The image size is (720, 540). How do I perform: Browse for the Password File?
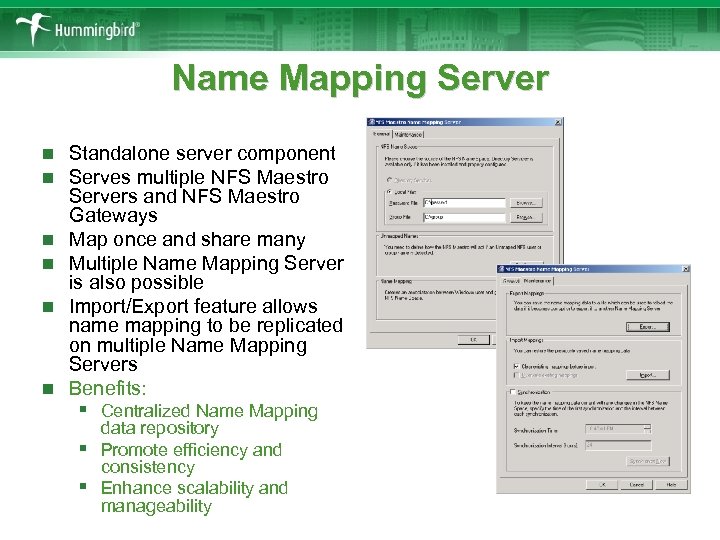click(x=526, y=202)
